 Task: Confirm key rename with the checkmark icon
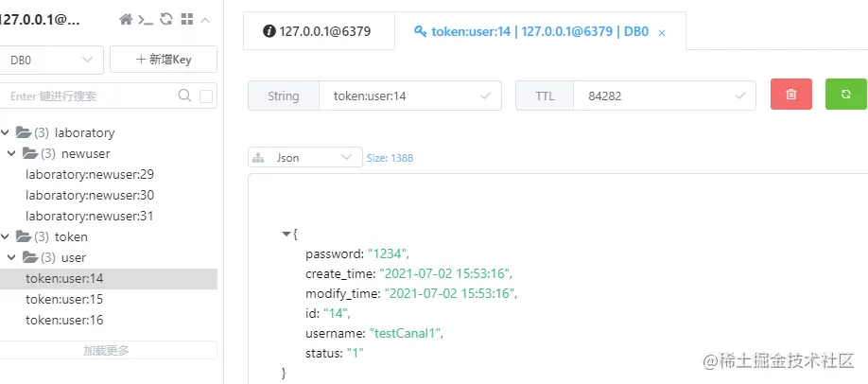point(486,96)
